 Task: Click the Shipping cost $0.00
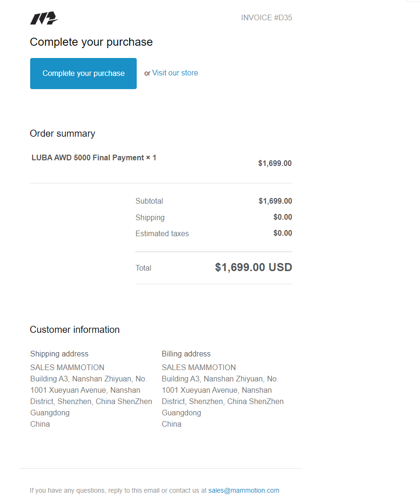tap(282, 217)
